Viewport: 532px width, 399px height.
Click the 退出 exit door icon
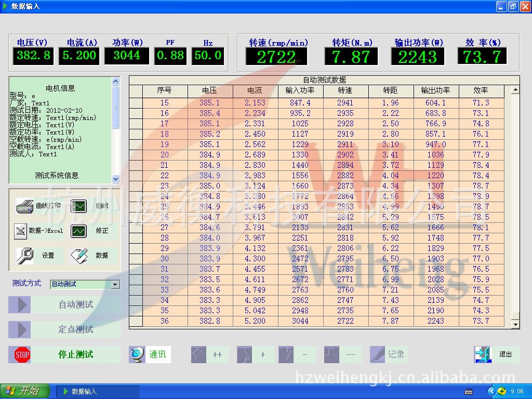pyautogui.click(x=483, y=354)
